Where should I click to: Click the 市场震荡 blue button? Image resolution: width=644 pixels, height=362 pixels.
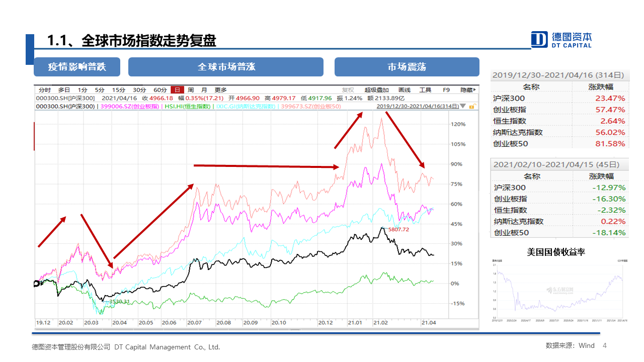point(407,67)
